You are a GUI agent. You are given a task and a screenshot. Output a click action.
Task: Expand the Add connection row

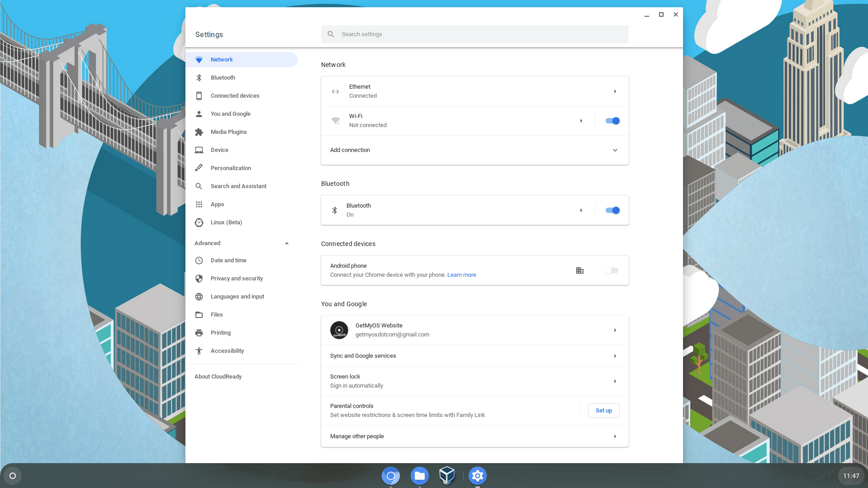click(x=475, y=150)
